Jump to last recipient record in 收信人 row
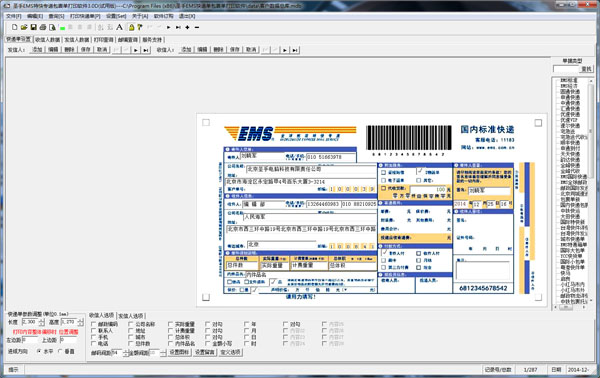600x378 pixels. (295, 50)
